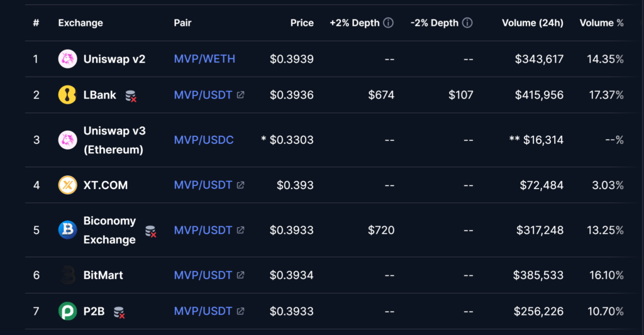This screenshot has width=644, height=335.
Task: Open the Uniswap v2 MVP/WETH pair
Action: click(x=204, y=59)
